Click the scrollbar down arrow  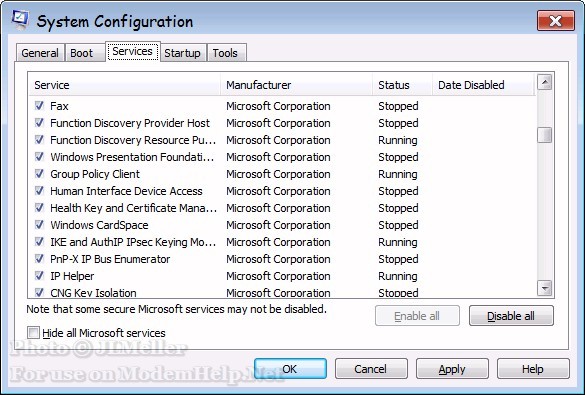[545, 288]
